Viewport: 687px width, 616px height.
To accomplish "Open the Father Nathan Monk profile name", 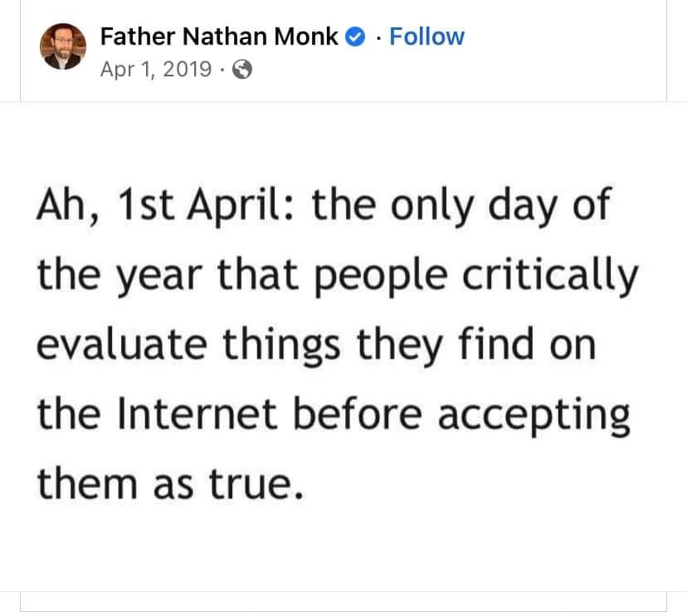I will [x=219, y=37].
